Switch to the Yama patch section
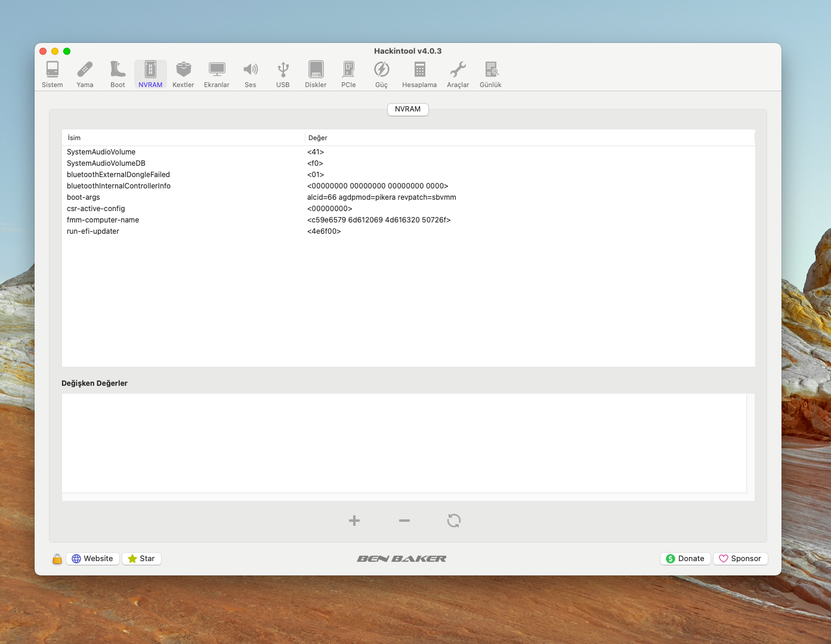This screenshot has height=644, width=831. pos(85,74)
